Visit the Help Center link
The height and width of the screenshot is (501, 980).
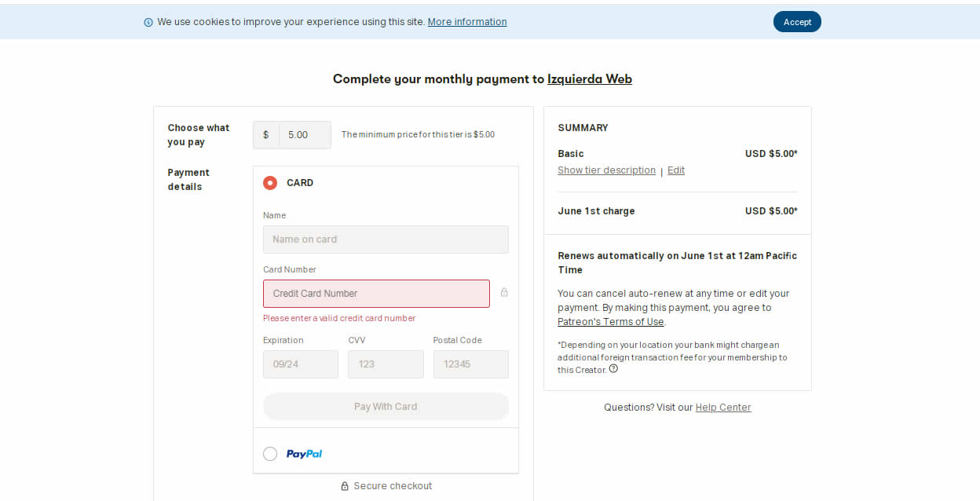(x=723, y=408)
